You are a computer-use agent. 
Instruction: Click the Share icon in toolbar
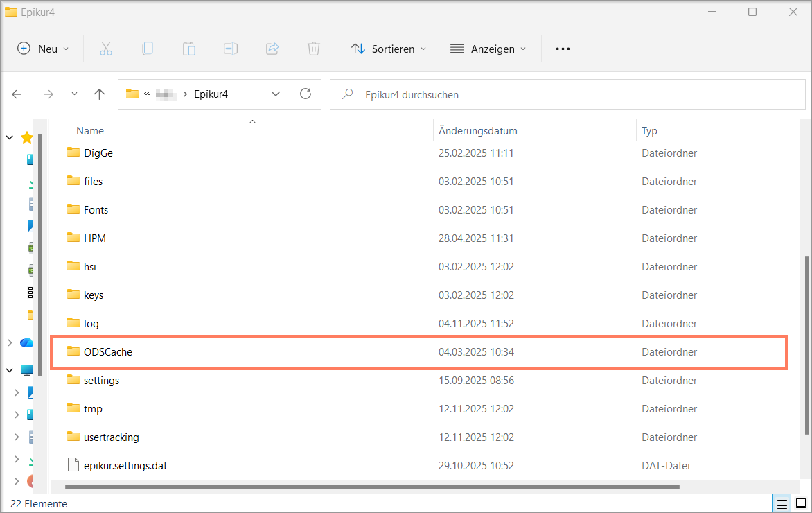pyautogui.click(x=272, y=49)
